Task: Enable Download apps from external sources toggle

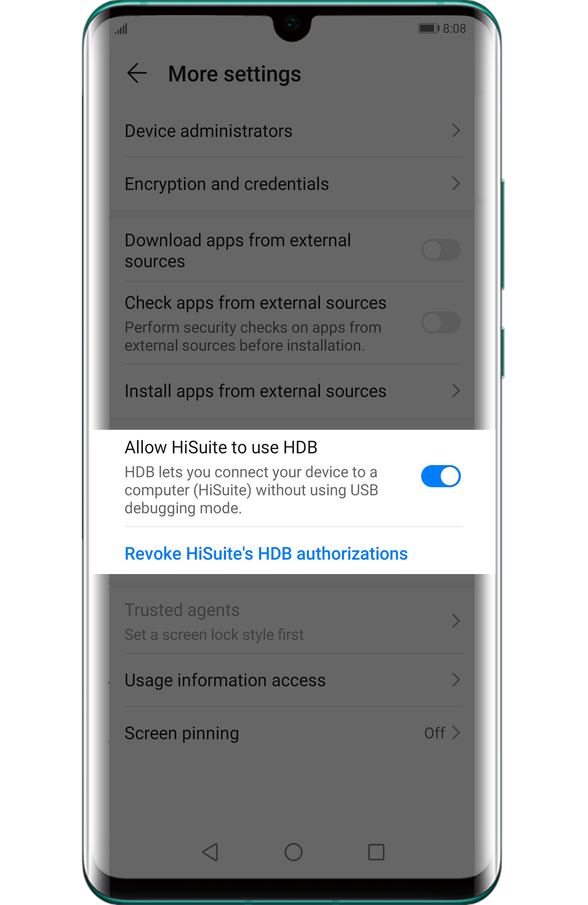Action: point(441,250)
